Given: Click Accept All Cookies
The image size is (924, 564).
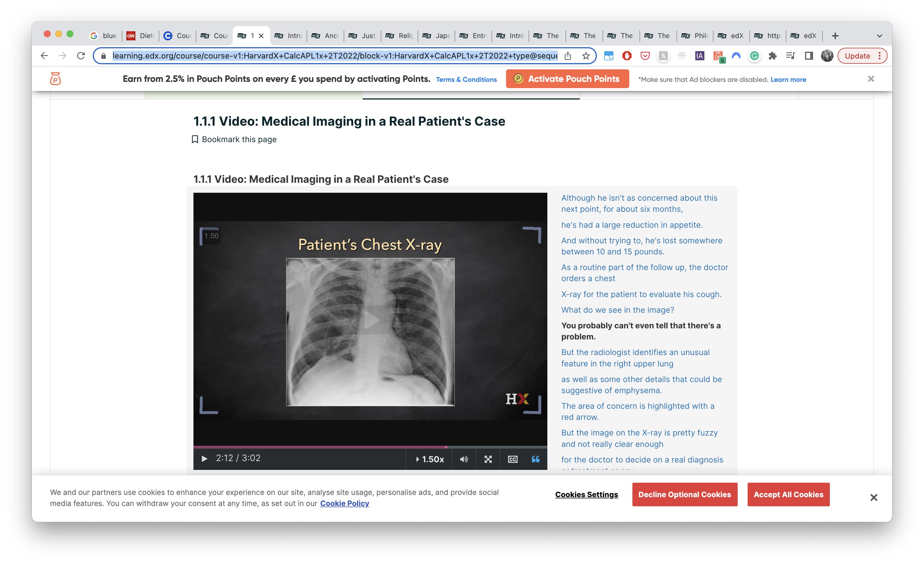Looking at the screenshot, I should point(788,494).
